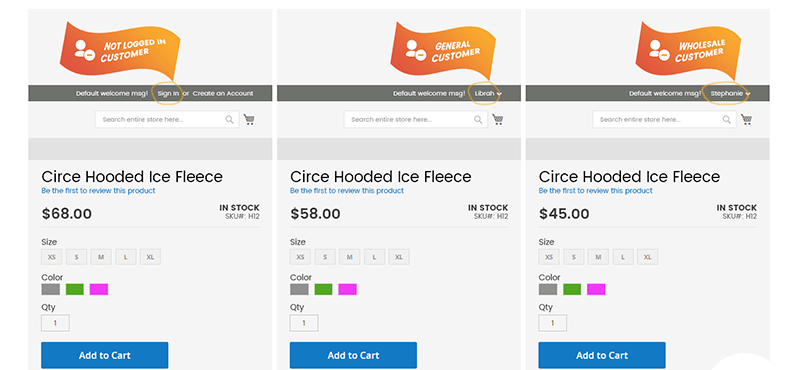Focus Qty field in $68.00 panel
The width and height of the screenshot is (800, 370).
(55, 323)
